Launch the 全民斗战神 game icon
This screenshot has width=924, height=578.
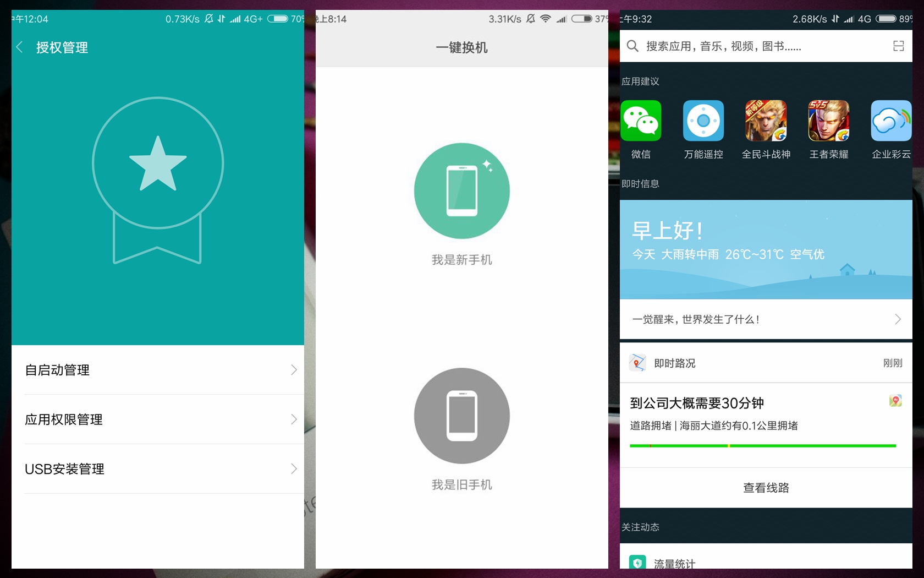pyautogui.click(x=766, y=121)
